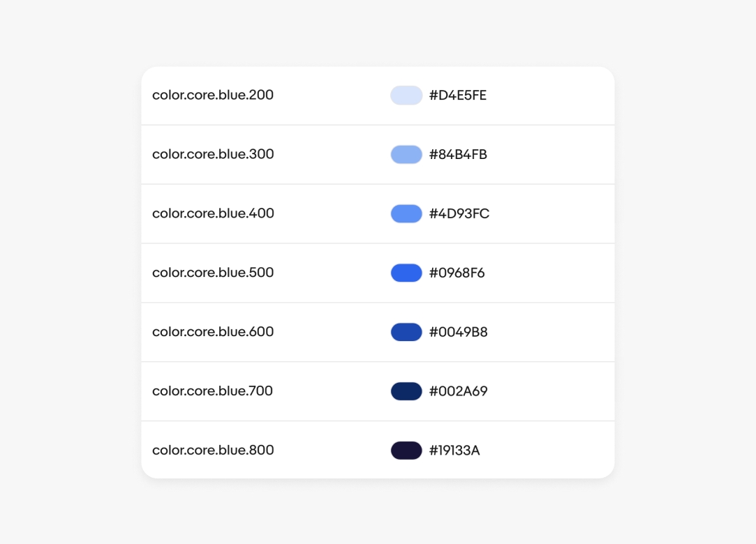Click the #4D93FC hex value text
This screenshot has width=756, height=544.
pyautogui.click(x=459, y=214)
